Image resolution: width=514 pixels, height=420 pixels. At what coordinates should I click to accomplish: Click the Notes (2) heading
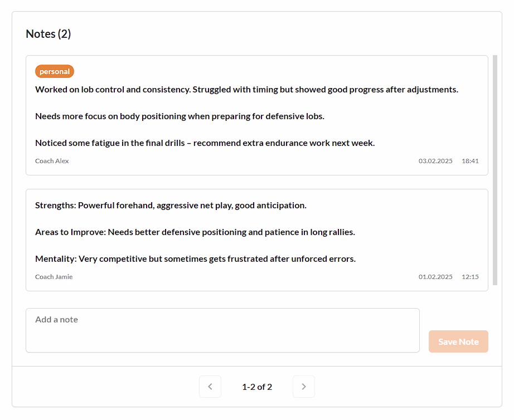tap(49, 34)
